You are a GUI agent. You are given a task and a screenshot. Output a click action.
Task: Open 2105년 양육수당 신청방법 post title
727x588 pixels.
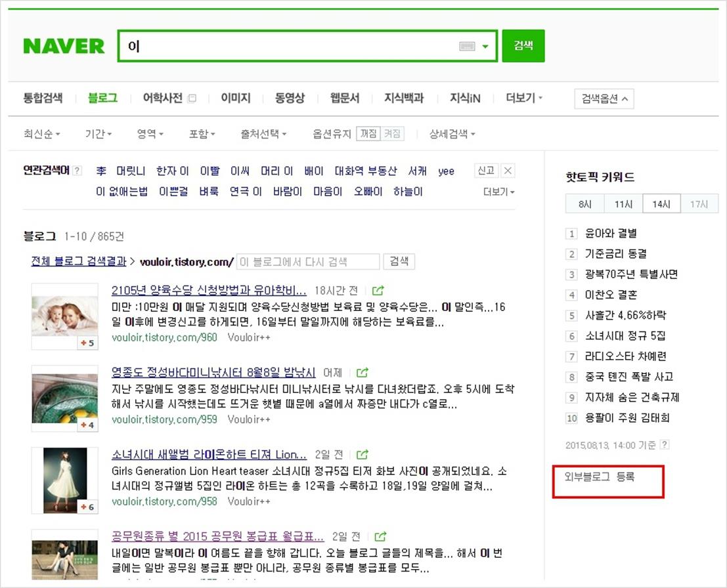[x=209, y=291]
